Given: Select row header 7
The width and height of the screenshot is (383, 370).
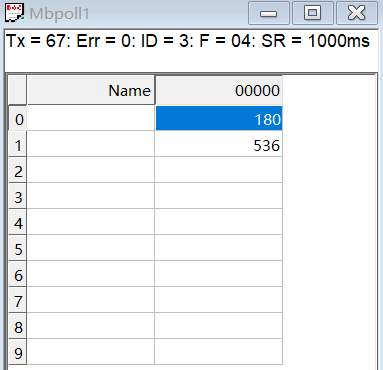Looking at the screenshot, I should (18, 300).
